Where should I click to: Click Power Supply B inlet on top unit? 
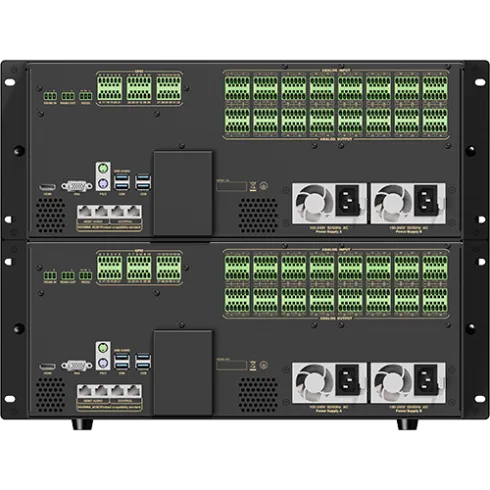[x=426, y=200]
